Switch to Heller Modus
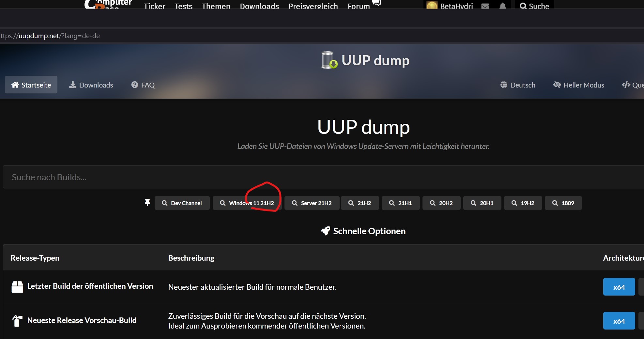 579,85
